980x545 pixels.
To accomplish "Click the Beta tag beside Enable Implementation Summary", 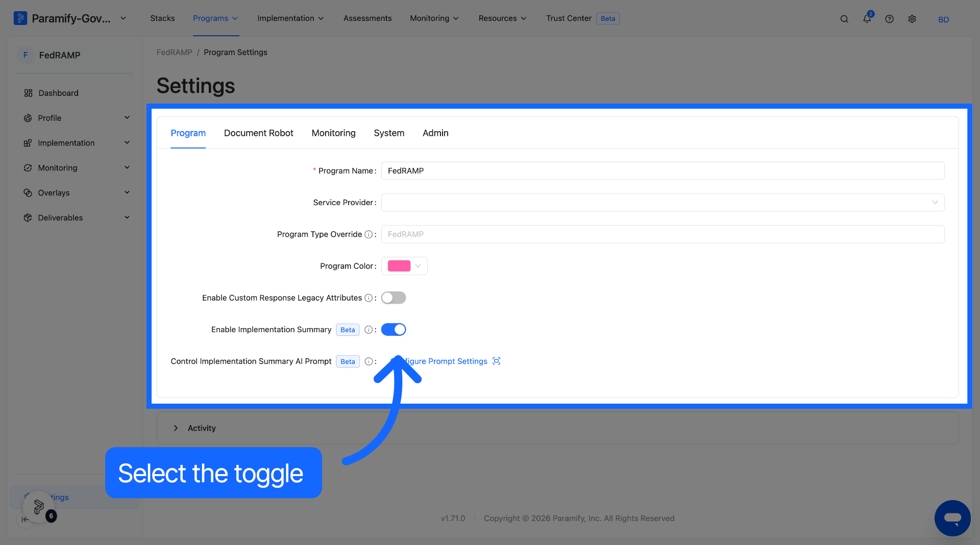I will click(348, 330).
